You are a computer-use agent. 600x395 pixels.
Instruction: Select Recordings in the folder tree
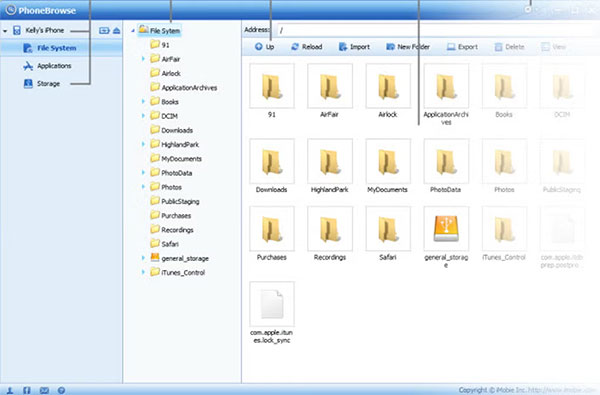pos(172,229)
